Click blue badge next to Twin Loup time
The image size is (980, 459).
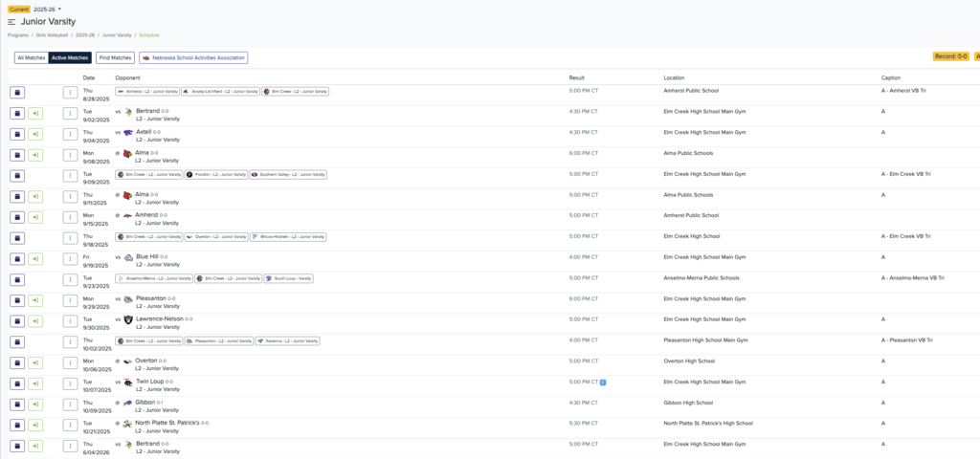603,382
